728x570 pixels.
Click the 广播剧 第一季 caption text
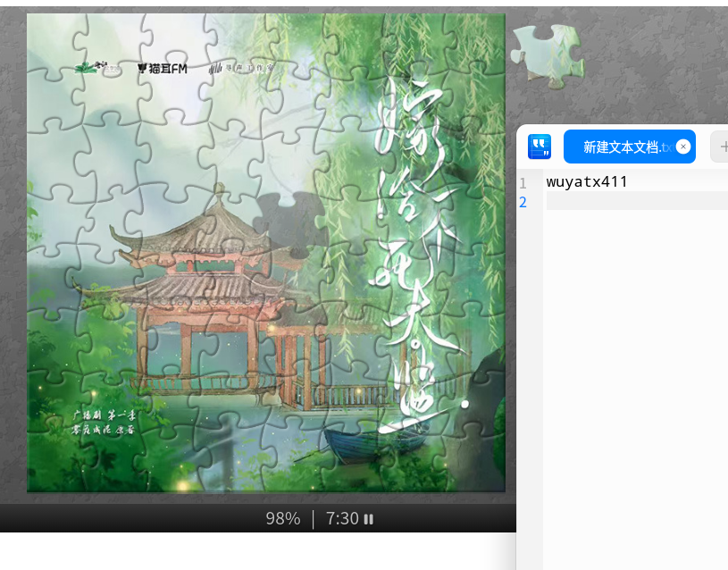tap(107, 415)
